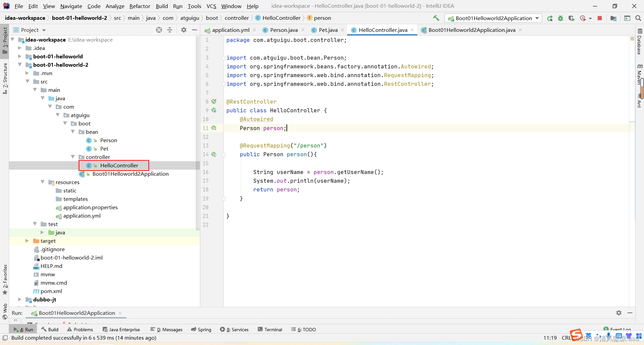Expand the .mvn folder

click(27, 73)
